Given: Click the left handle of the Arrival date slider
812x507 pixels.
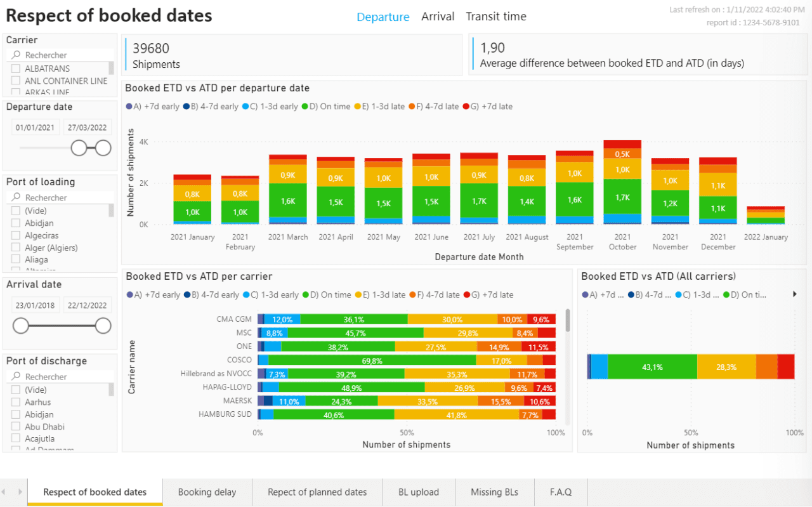Looking at the screenshot, I should click(x=21, y=326).
